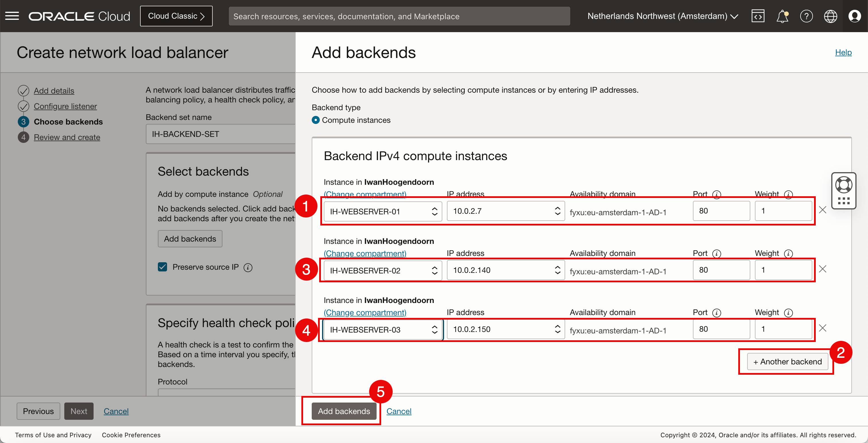Click the + Another backend button
The image size is (868, 443).
coord(787,362)
